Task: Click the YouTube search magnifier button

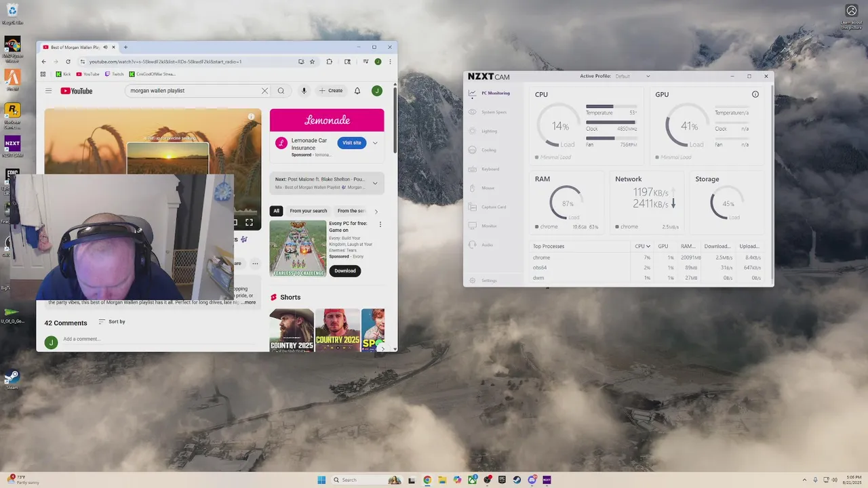Action: pos(281,91)
